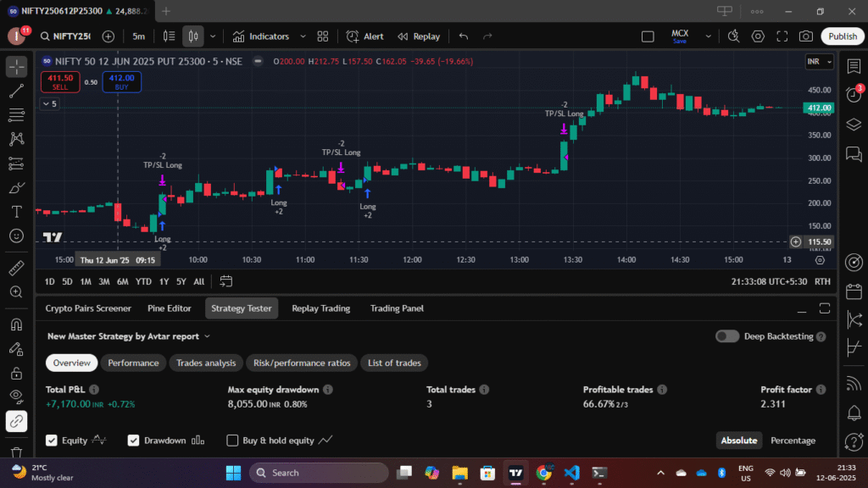Select the 1D date range
868x488 pixels.
tap(50, 281)
